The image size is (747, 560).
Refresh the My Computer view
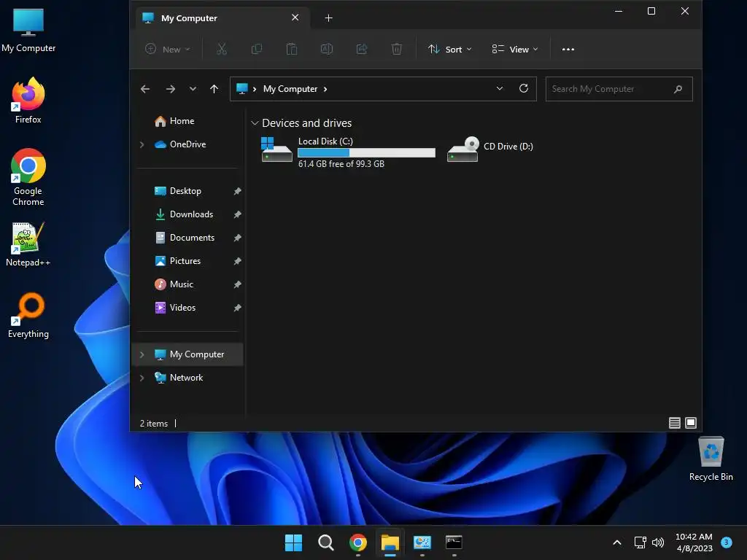pyautogui.click(x=524, y=88)
